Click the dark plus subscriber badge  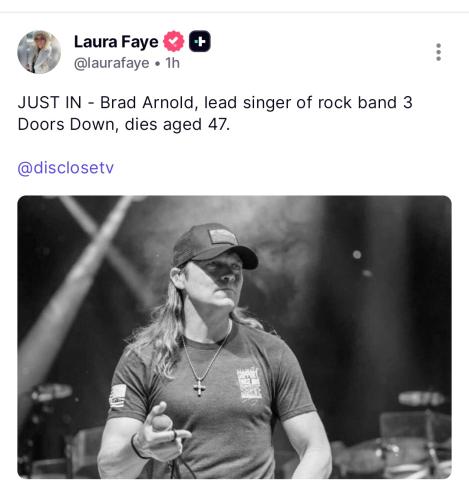[x=200, y=41]
